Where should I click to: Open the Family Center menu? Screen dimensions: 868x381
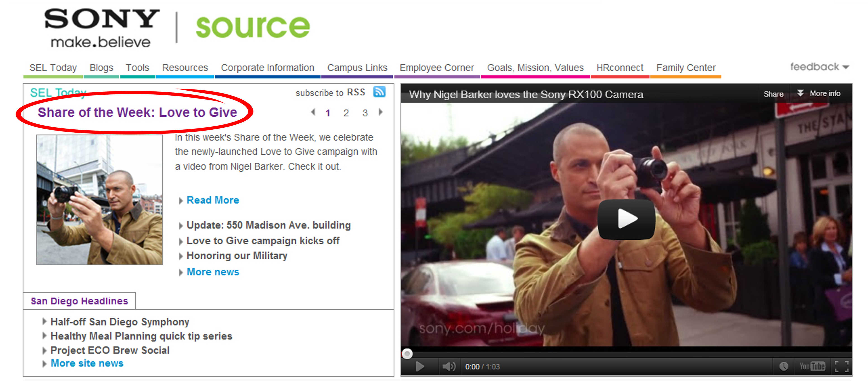pyautogui.click(x=686, y=68)
